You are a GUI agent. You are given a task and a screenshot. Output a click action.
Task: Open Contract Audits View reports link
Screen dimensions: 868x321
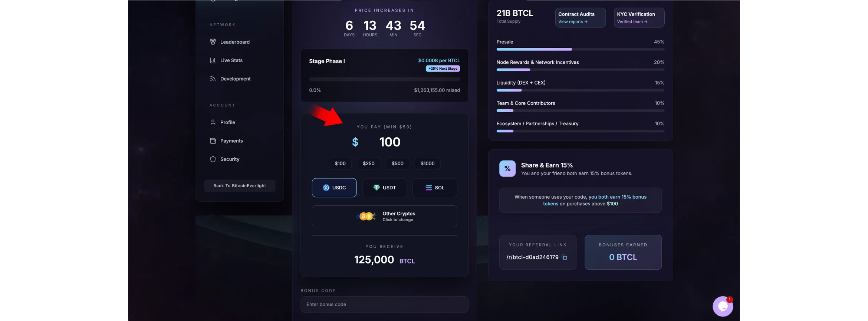[573, 22]
